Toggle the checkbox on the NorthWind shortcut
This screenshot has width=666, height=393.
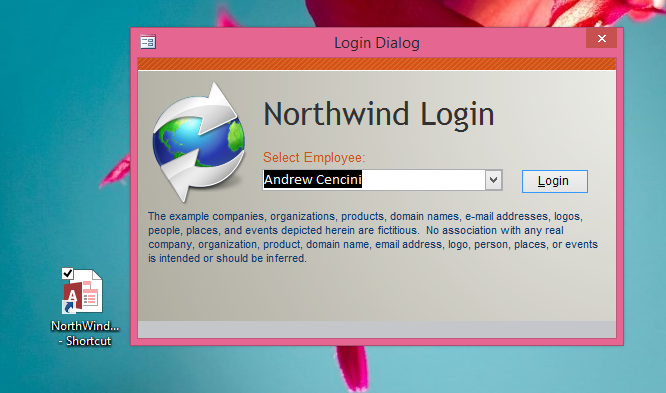(68, 273)
